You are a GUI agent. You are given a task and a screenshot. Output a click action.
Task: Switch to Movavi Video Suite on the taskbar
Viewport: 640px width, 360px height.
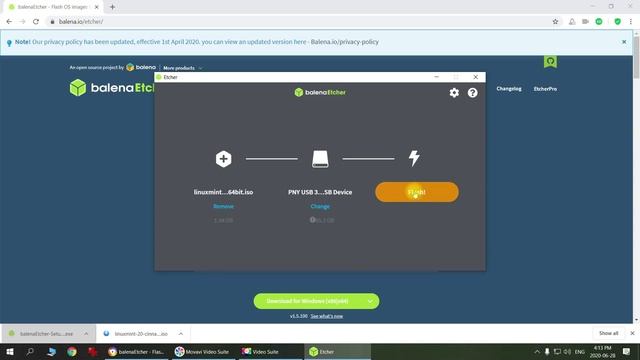[x=202, y=351]
